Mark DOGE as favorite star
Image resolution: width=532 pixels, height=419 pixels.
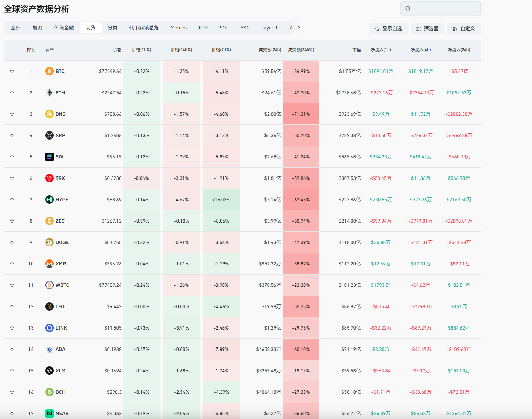[x=12, y=242]
